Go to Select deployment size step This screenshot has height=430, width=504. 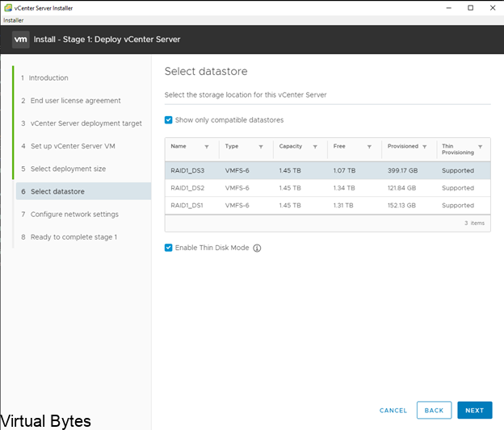pos(63,169)
